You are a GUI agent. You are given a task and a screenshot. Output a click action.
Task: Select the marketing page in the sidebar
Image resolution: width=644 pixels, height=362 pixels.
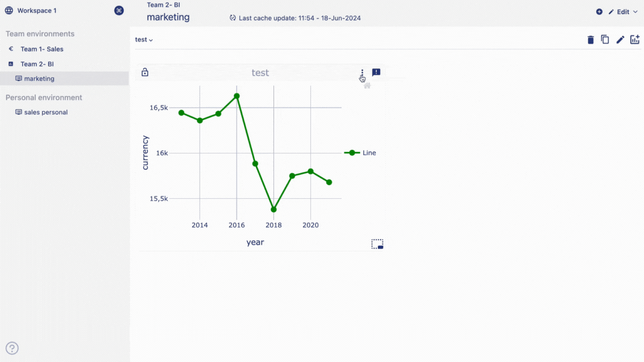(39, 79)
